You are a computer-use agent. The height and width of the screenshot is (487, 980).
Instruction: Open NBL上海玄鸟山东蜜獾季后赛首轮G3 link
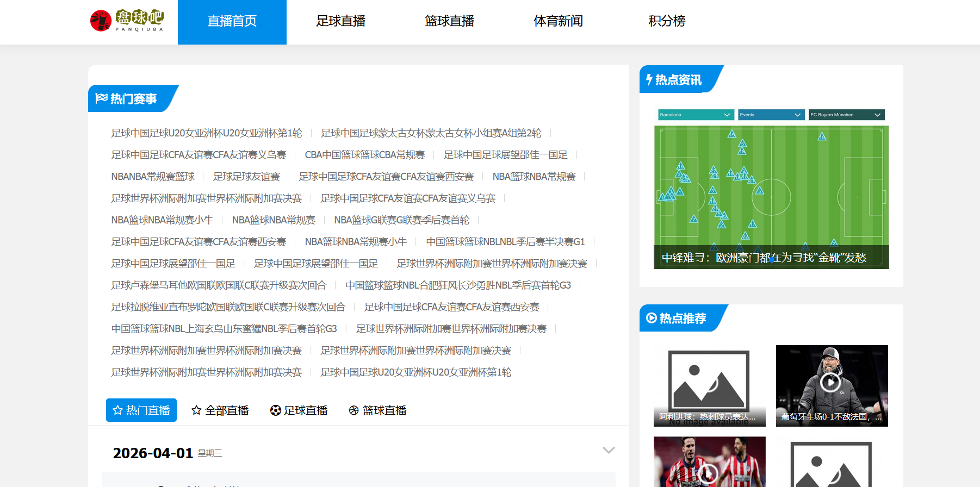[224, 329]
